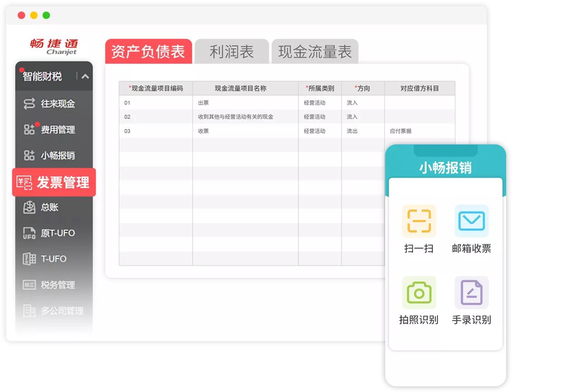
Task: Click the 现金流量项目编码 column header
Action: click(x=156, y=88)
